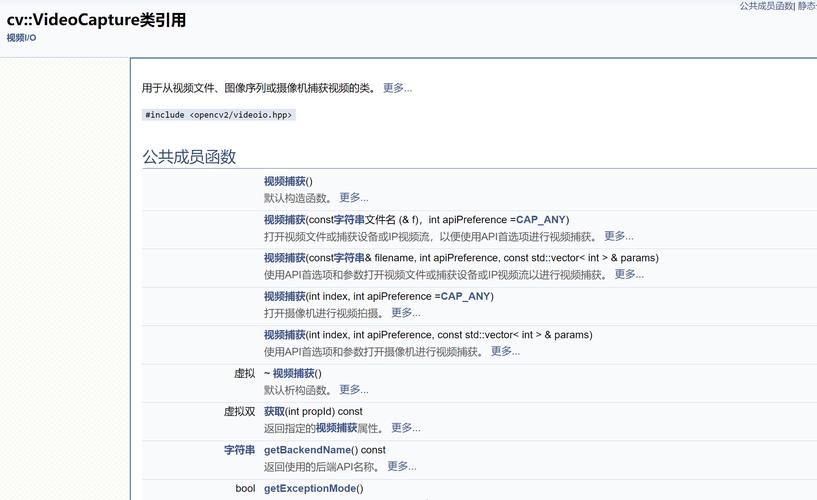Open the getExceptionMode() function link
The image size is (817, 500).
(310, 489)
